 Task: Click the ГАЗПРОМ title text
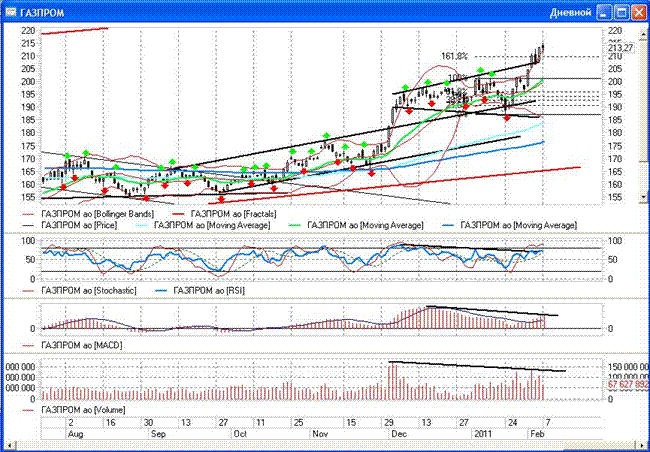pyautogui.click(x=41, y=13)
